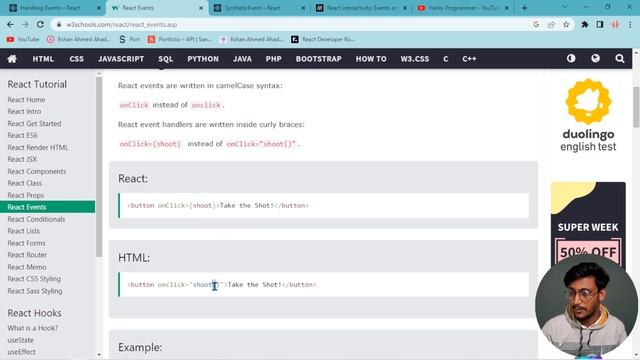Open Chrome extensions puzzle icon

click(584, 24)
